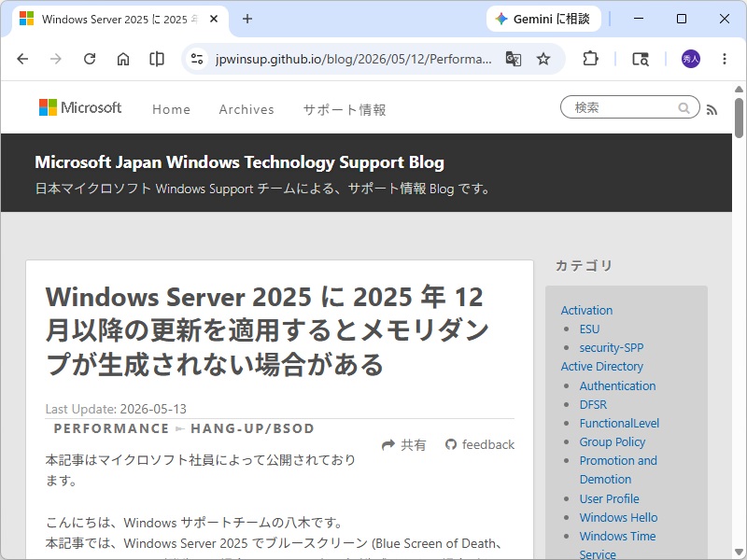This screenshot has height=560, width=747.
Task: Open the ESU category link
Action: point(589,329)
